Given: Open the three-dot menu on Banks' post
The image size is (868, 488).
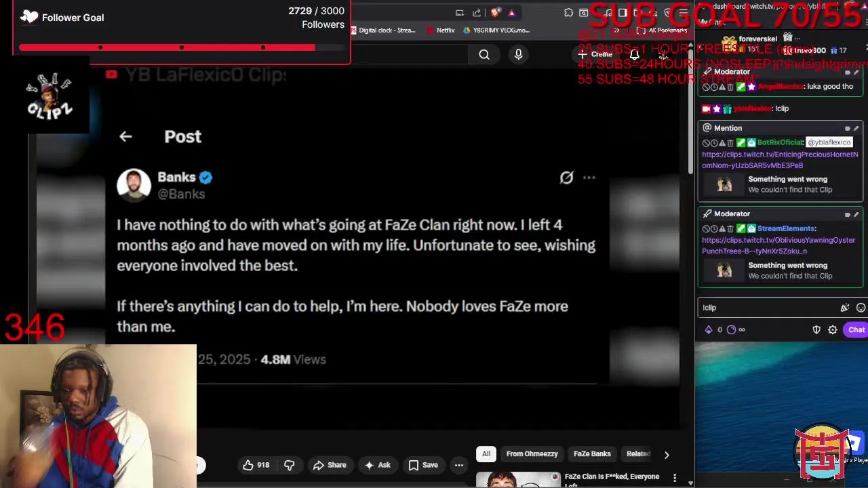Looking at the screenshot, I should coord(589,178).
